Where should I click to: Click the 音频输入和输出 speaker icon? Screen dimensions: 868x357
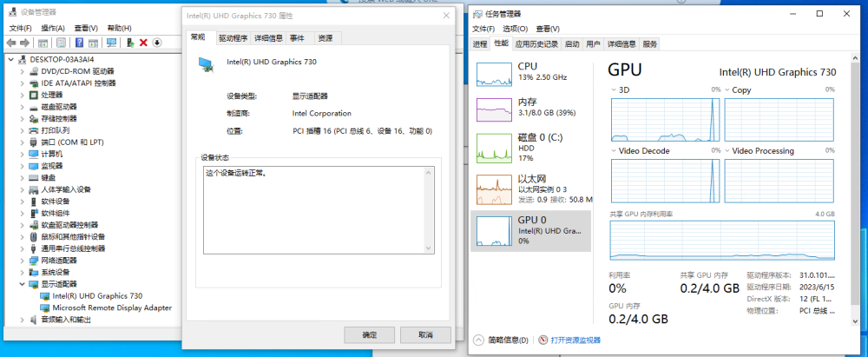click(x=34, y=320)
